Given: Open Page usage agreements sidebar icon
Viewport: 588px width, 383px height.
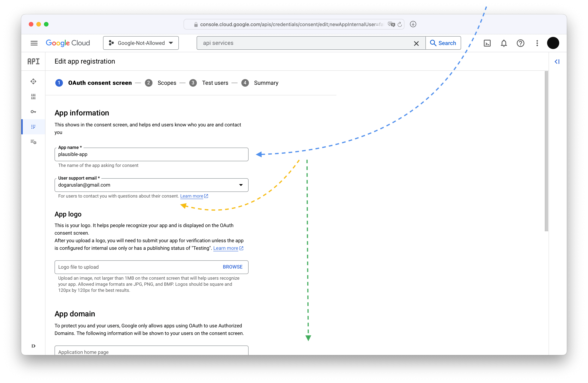Looking at the screenshot, I should tap(33, 142).
